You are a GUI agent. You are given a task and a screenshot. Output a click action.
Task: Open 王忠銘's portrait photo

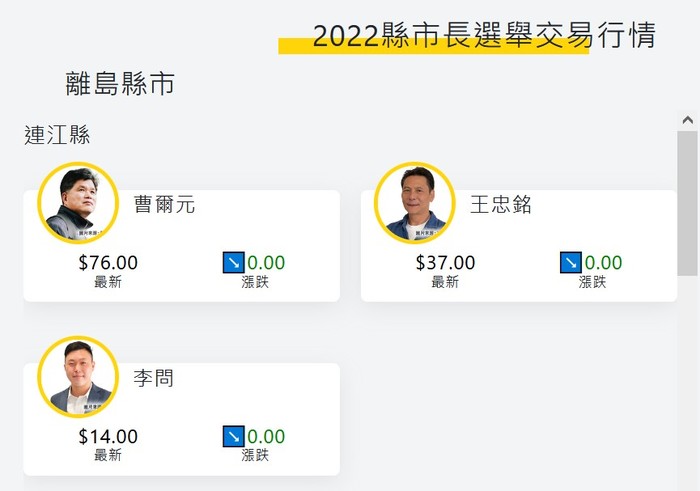pyautogui.click(x=415, y=203)
